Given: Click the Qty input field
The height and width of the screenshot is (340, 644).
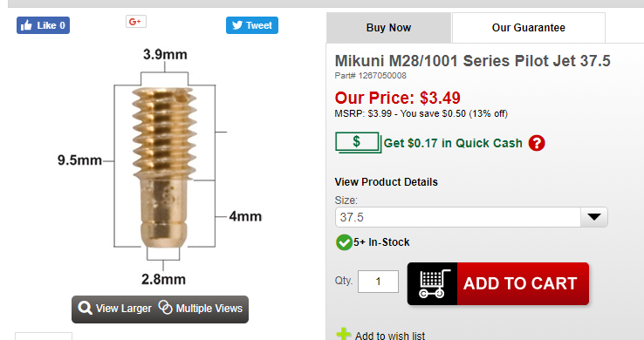Looking at the screenshot, I should tap(378, 282).
